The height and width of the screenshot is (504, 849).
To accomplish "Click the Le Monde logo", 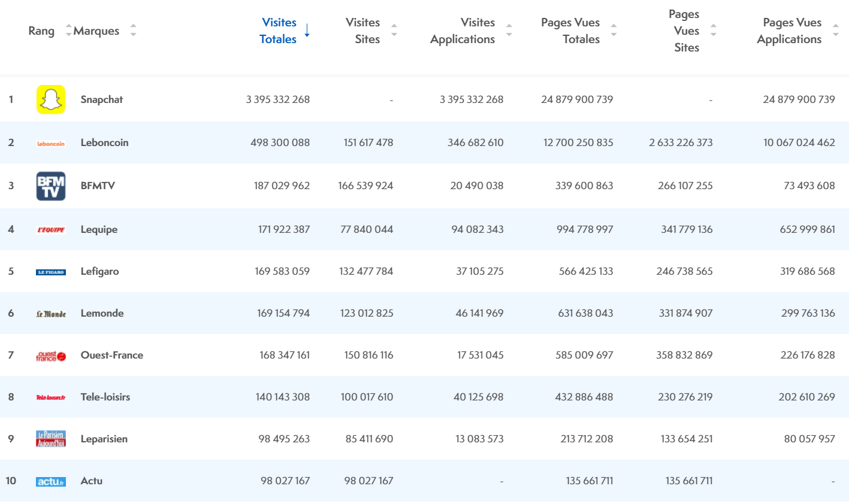I will [x=51, y=314].
